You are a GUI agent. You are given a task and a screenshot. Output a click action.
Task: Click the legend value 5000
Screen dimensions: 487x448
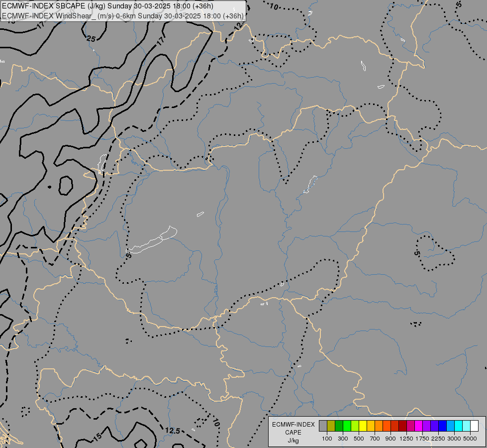coord(470,439)
